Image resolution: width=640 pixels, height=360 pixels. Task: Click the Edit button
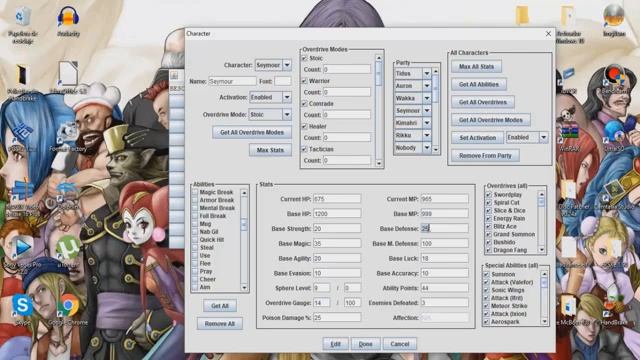pyautogui.click(x=335, y=344)
